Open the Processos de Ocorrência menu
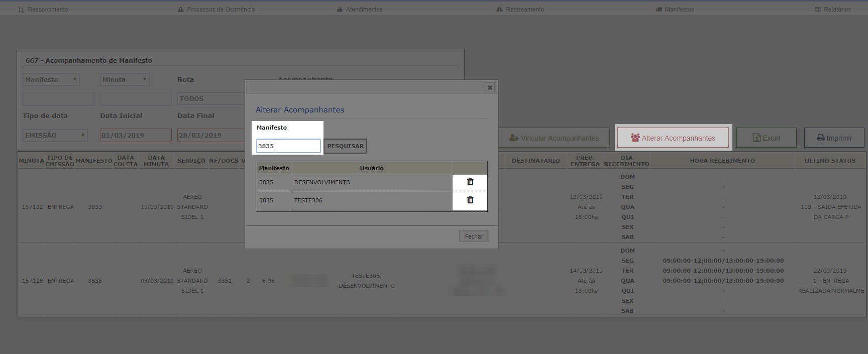 coord(216,10)
